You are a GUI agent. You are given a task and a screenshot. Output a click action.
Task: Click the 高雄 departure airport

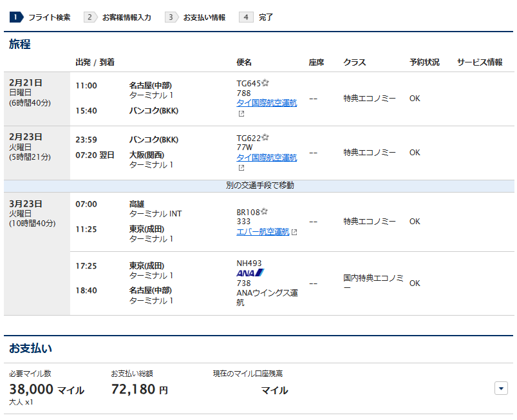click(x=137, y=204)
